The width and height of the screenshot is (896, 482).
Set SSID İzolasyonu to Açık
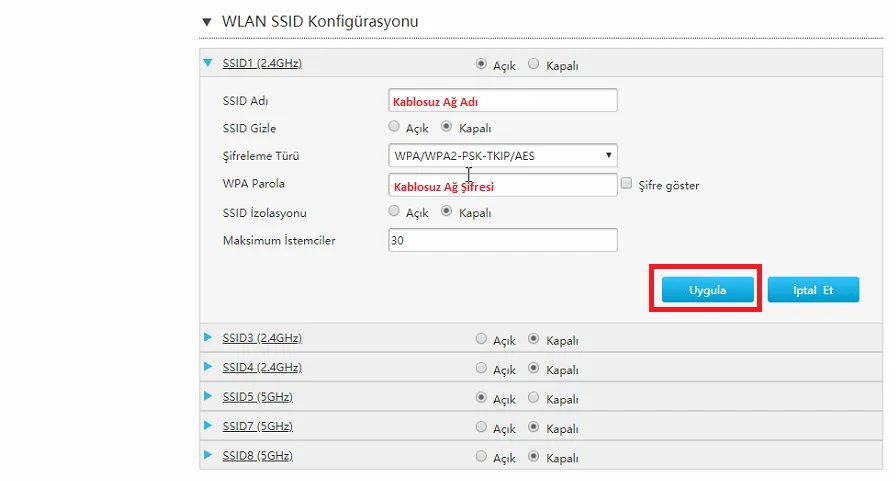pyautogui.click(x=394, y=211)
